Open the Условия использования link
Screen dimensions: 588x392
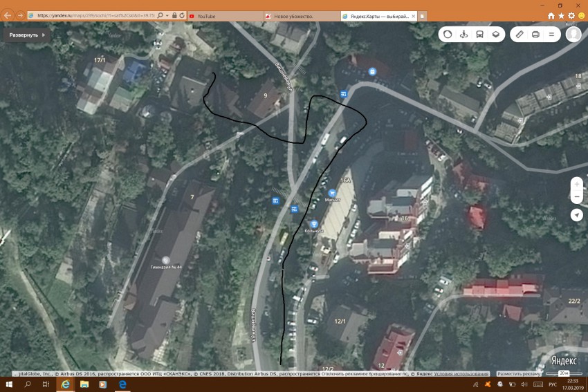point(461,374)
